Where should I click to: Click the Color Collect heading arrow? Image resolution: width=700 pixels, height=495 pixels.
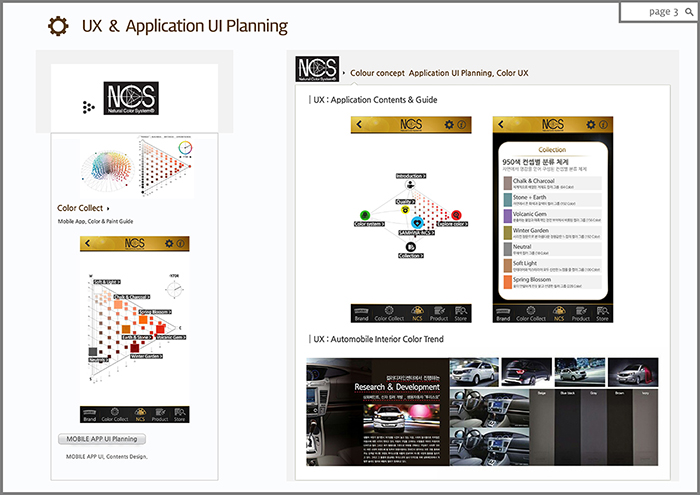pyautogui.click(x=108, y=208)
